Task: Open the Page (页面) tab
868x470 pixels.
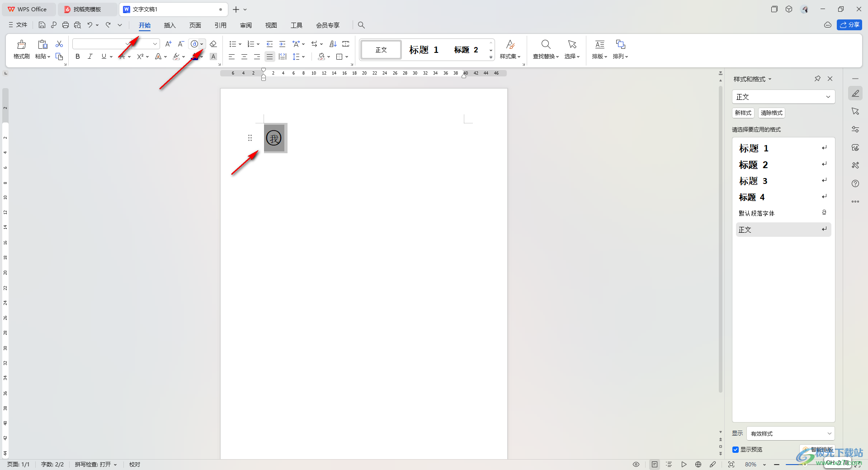Action: point(195,25)
